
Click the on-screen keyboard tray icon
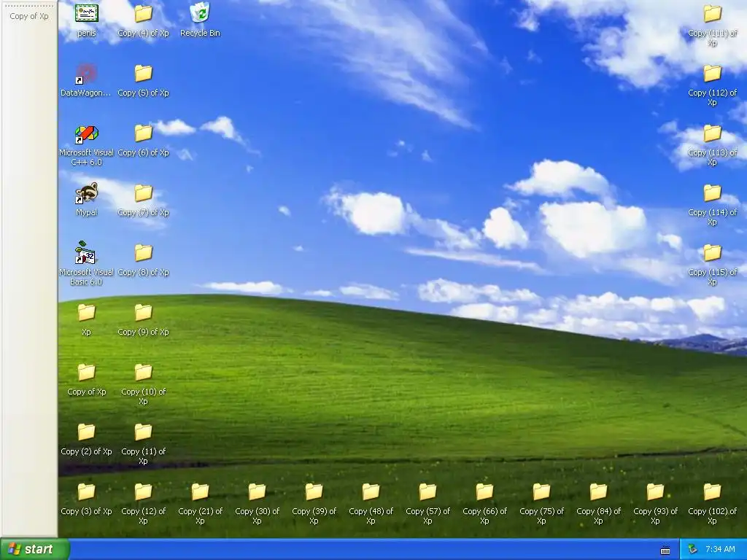point(665,550)
